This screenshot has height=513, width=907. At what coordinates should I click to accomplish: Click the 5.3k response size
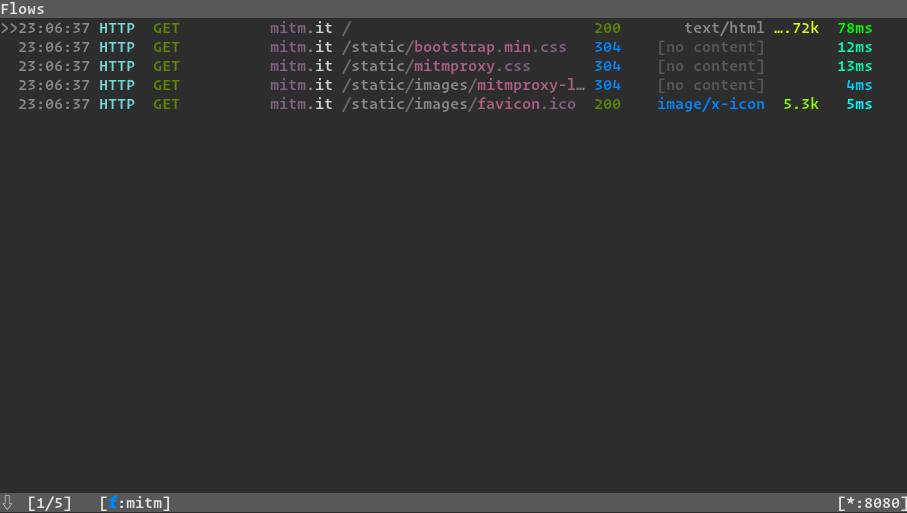[x=801, y=105]
